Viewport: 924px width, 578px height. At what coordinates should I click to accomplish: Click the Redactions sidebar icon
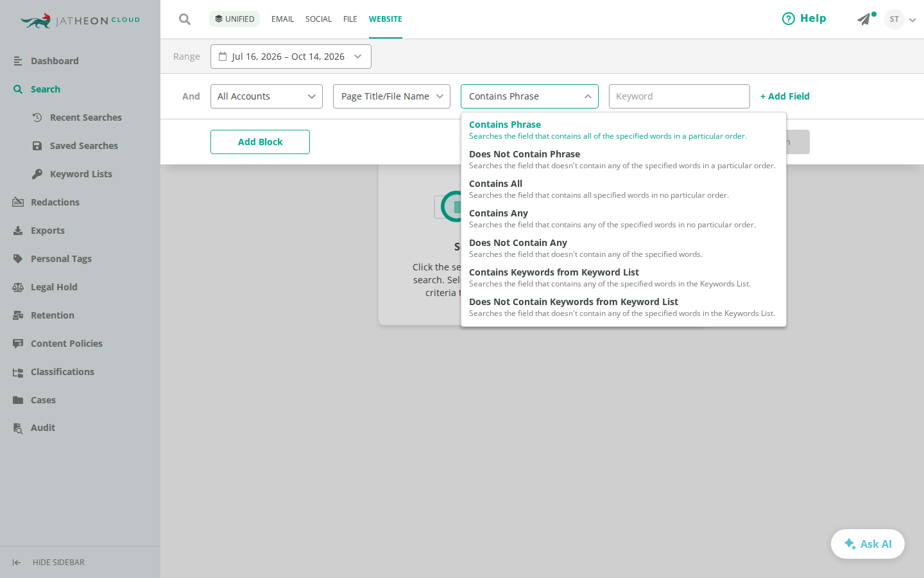pos(18,202)
